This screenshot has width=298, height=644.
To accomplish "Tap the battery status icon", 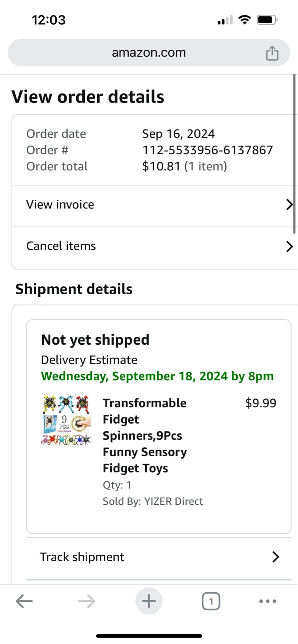I will pyautogui.click(x=267, y=20).
